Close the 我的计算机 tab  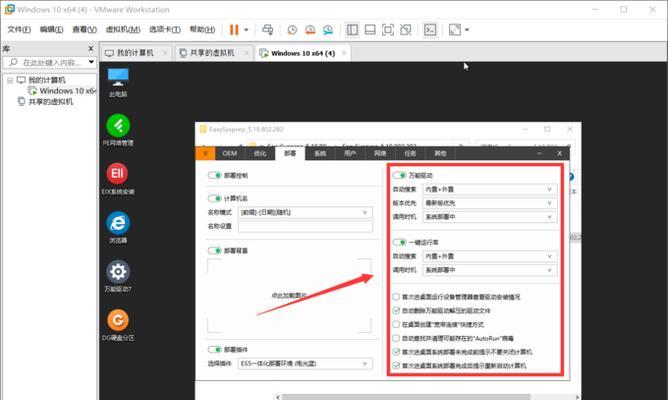click(164, 53)
